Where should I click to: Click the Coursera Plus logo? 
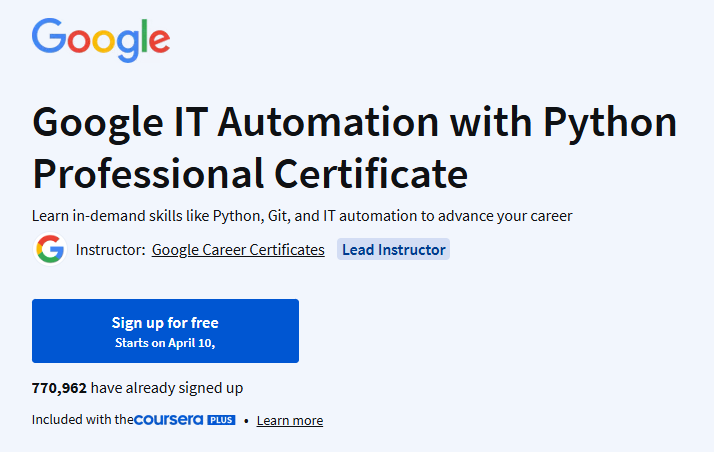pyautogui.click(x=184, y=420)
